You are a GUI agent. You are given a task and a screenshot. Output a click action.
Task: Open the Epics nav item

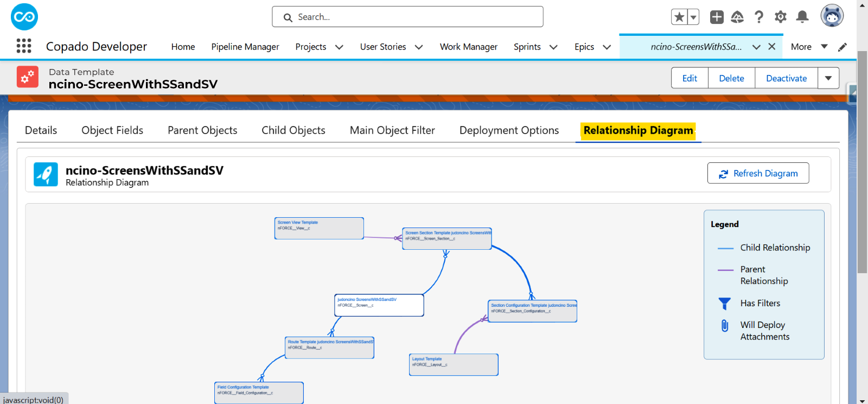[x=584, y=47]
